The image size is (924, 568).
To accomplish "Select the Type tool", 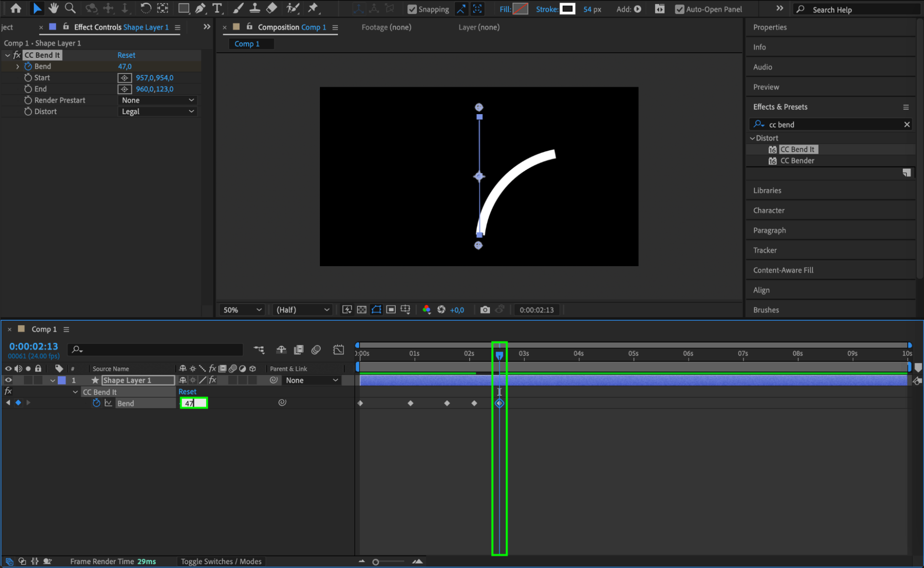I will coord(216,8).
